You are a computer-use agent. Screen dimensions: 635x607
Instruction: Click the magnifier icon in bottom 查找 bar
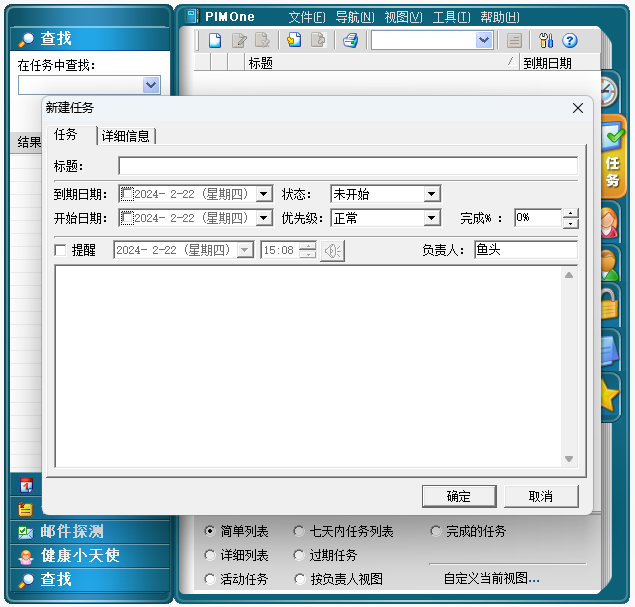tap(26, 580)
